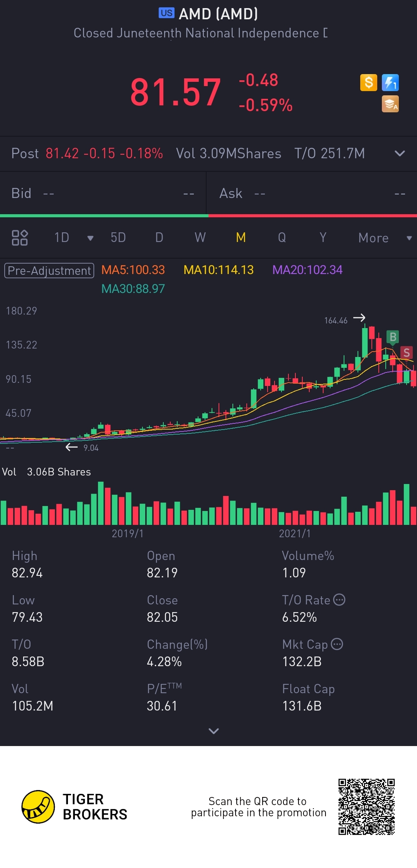417x868 pixels.
Task: Tap the 164.46 high price marker
Action: click(336, 320)
